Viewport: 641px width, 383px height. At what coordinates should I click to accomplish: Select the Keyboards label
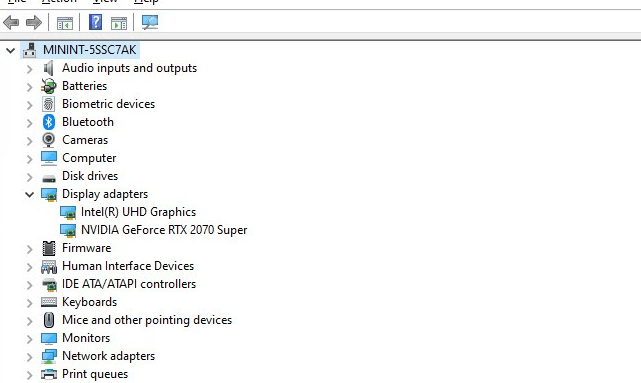click(90, 302)
